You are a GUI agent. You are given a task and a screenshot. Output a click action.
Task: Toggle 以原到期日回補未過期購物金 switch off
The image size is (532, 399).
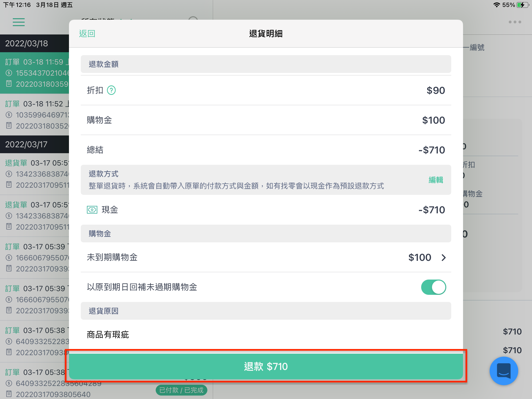point(433,287)
